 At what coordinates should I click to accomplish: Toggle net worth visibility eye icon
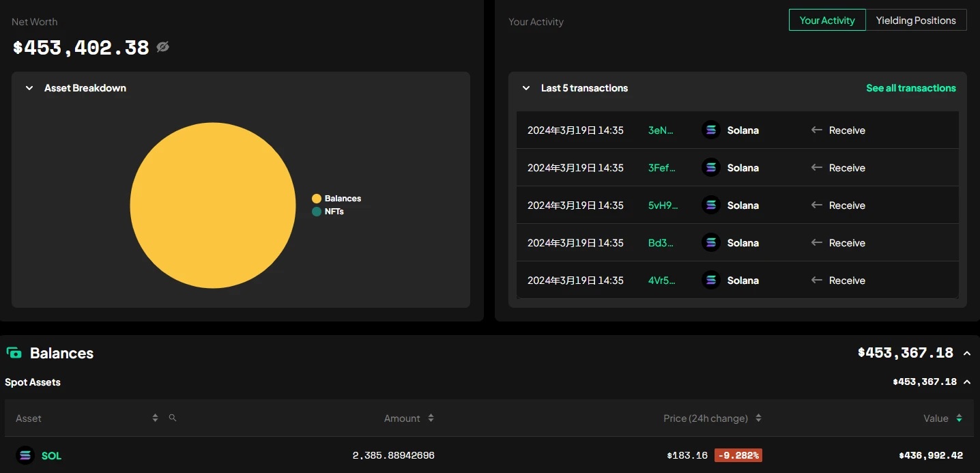click(x=162, y=47)
